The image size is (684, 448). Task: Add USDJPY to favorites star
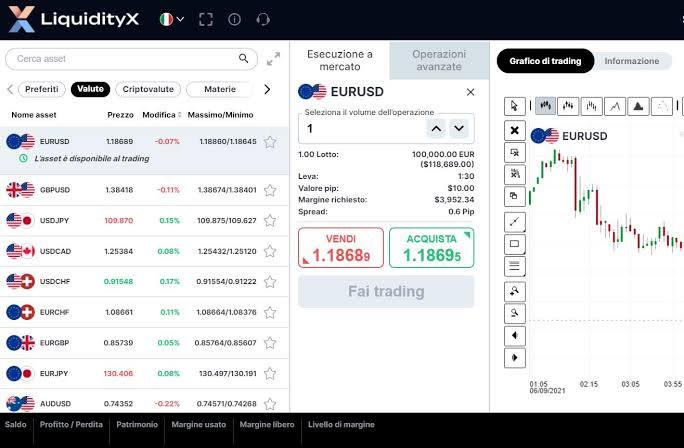270,221
